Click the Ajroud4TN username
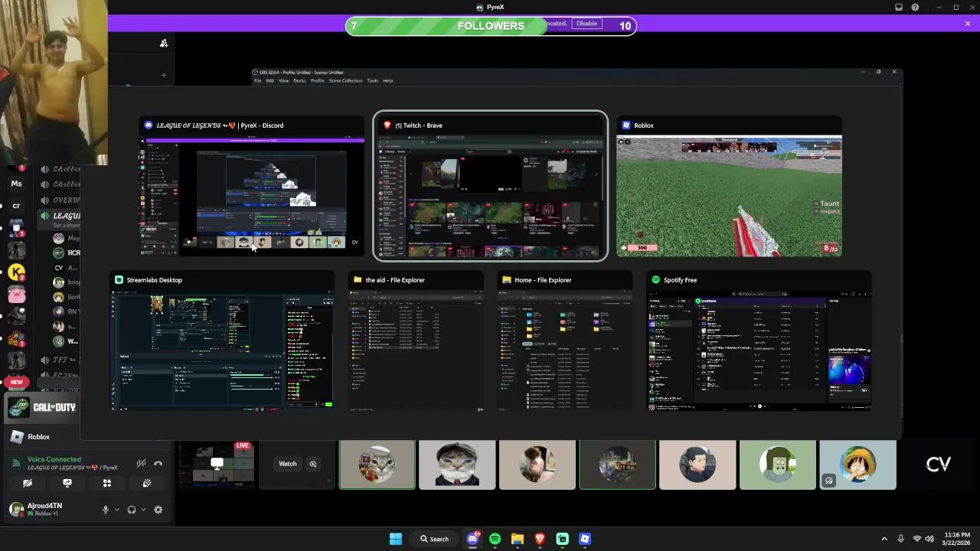Viewport: 980px width, 551px height. (44, 506)
